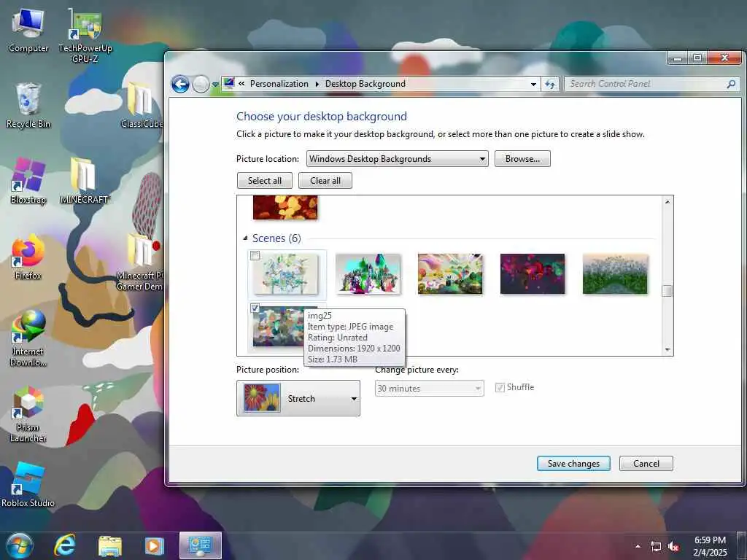This screenshot has height=560, width=747.
Task: Open Internet Explorer from the taskbar
Action: pos(64,545)
